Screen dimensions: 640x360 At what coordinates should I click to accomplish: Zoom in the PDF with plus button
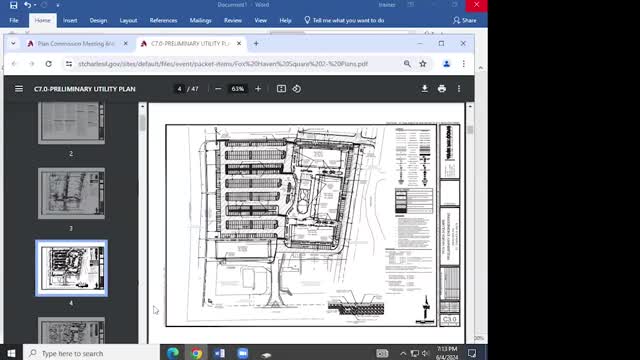[258, 89]
